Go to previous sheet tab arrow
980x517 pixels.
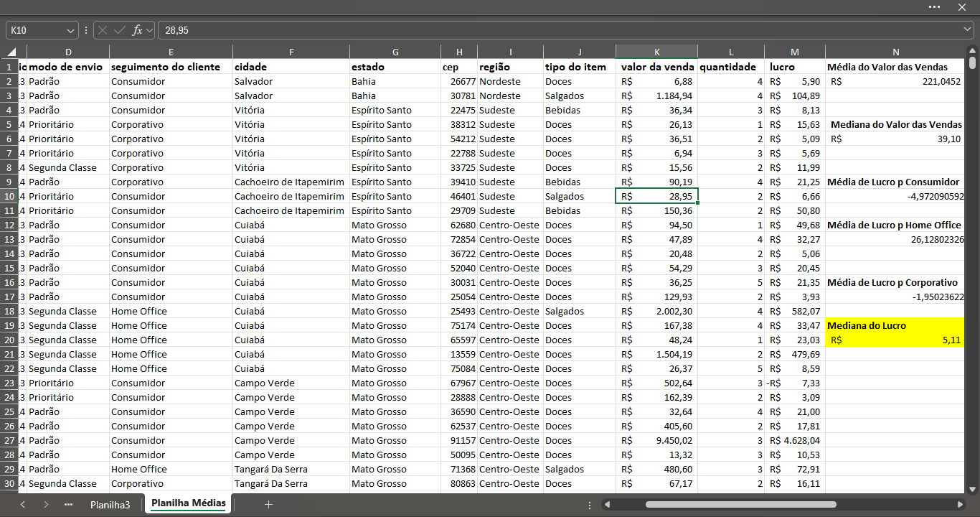click(x=23, y=505)
